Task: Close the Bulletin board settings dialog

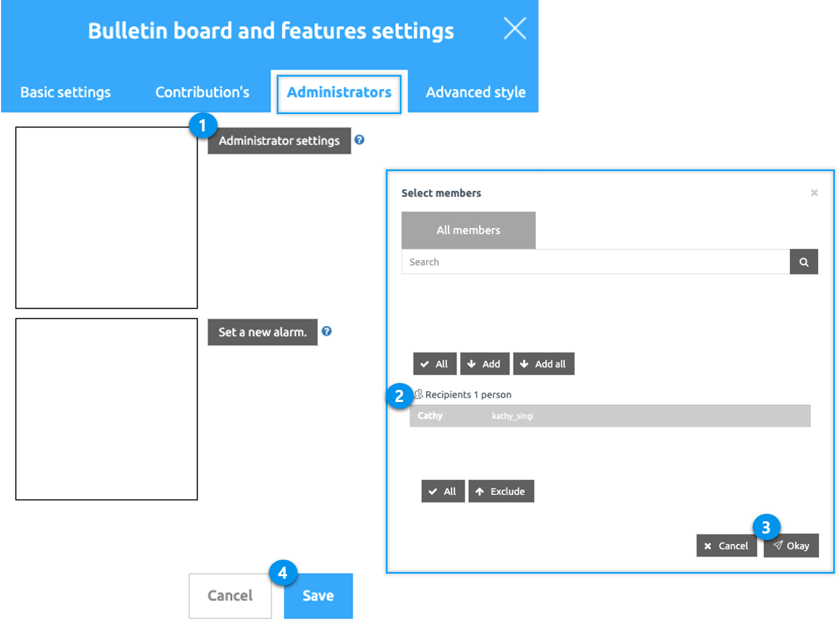Action: point(515,29)
